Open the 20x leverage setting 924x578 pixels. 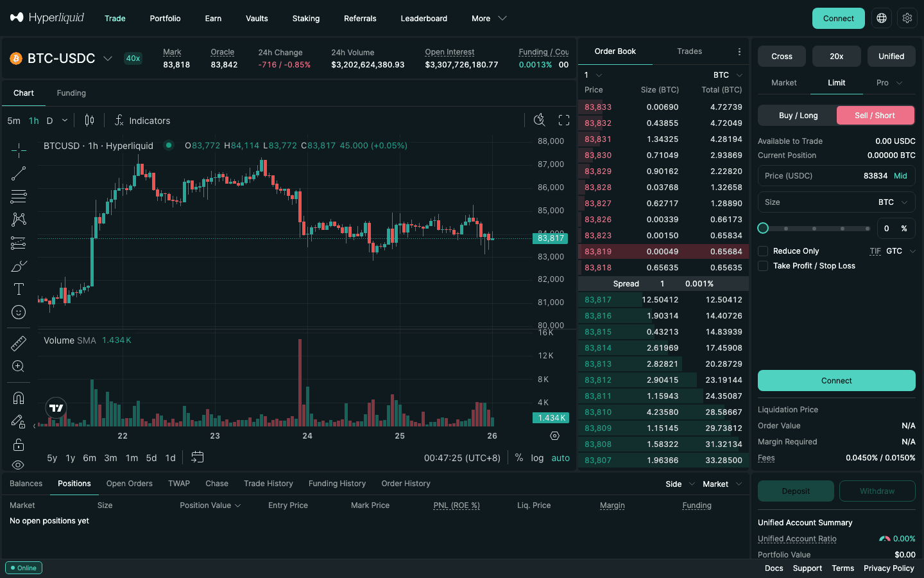[x=836, y=57]
